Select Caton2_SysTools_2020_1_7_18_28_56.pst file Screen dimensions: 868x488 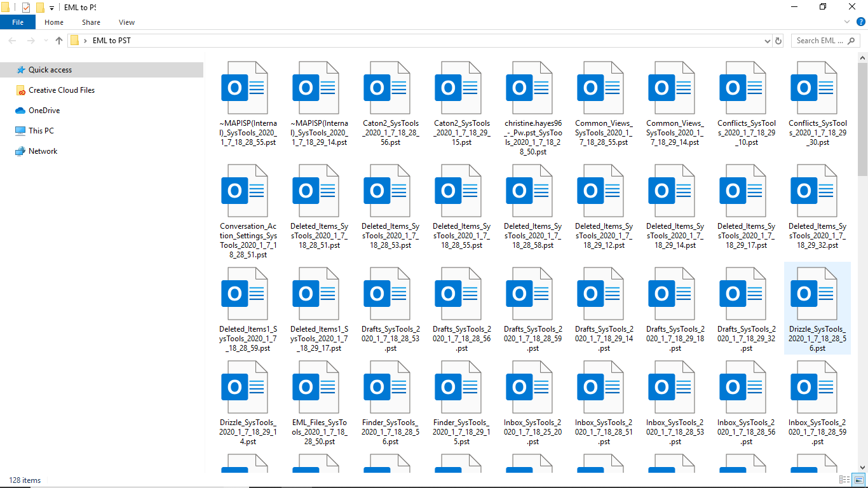tap(390, 104)
